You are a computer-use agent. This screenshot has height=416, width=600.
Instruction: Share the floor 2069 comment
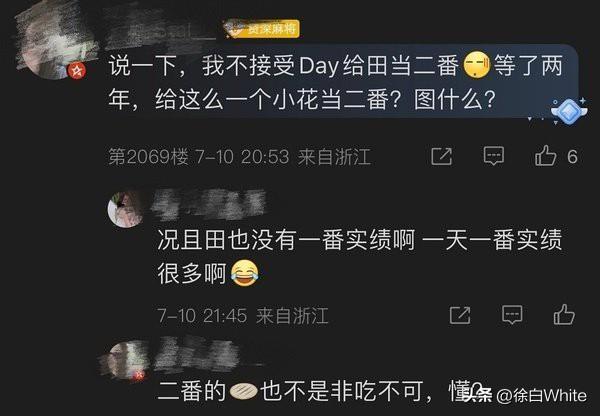[x=442, y=156]
